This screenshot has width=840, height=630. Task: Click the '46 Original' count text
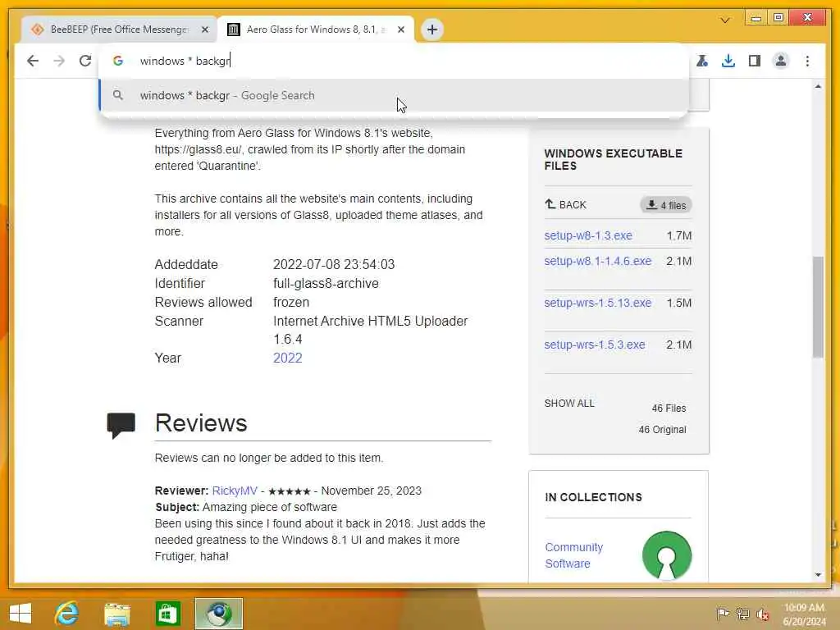tap(662, 430)
